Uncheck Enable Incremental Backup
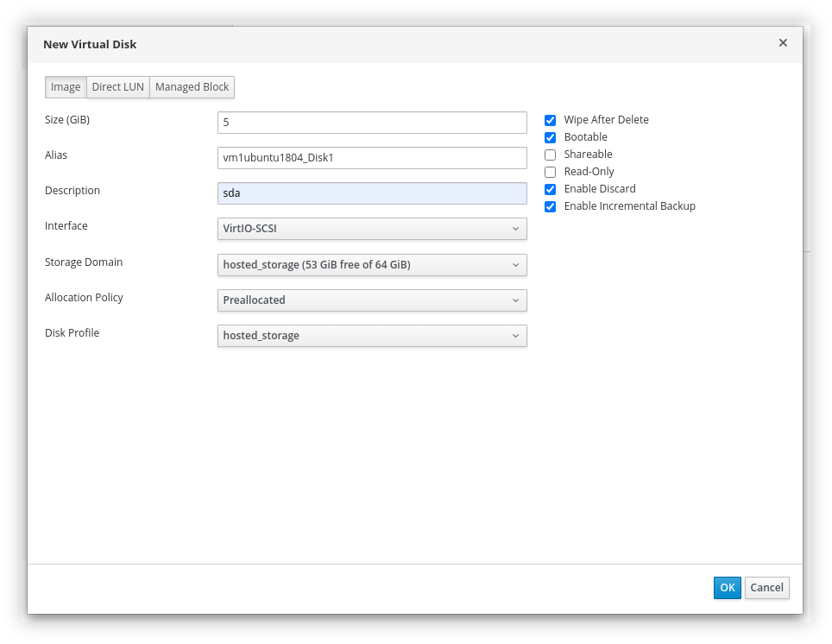 click(x=550, y=206)
